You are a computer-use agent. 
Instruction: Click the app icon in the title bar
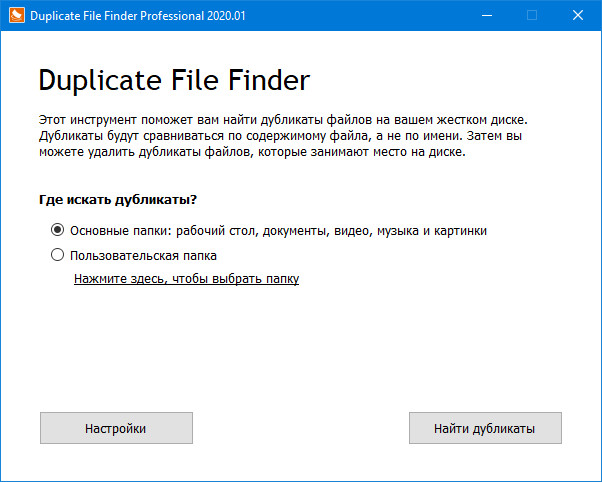[15, 15]
